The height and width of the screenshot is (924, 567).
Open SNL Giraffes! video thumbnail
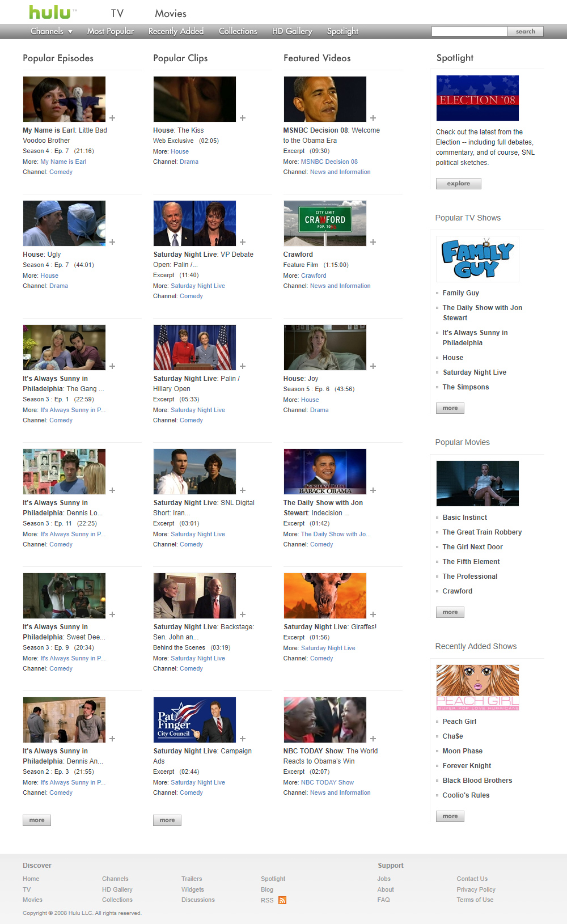325,596
